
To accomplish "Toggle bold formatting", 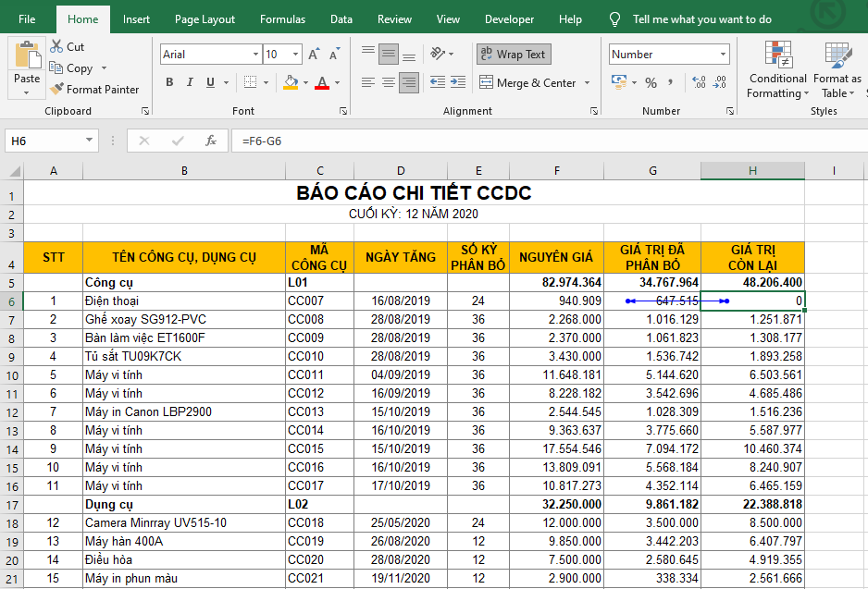I will click(169, 83).
